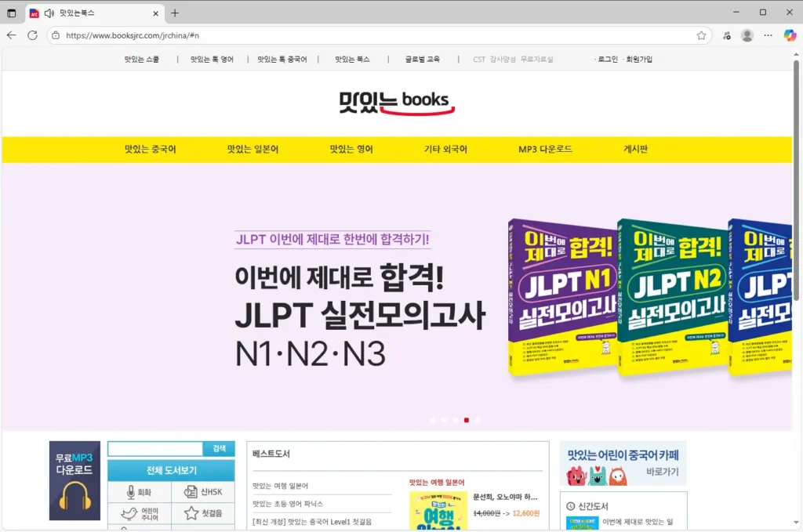
Task: Focus the book search input field
Action: pyautogui.click(x=156, y=449)
